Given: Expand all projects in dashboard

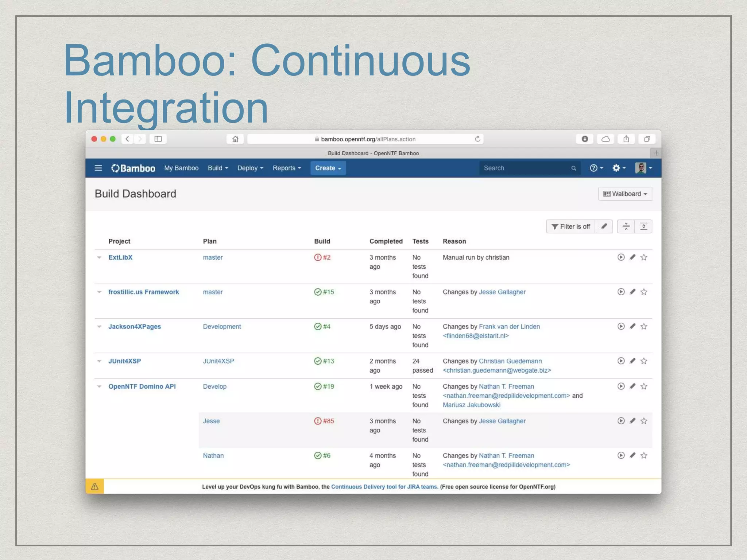Looking at the screenshot, I should (x=644, y=226).
